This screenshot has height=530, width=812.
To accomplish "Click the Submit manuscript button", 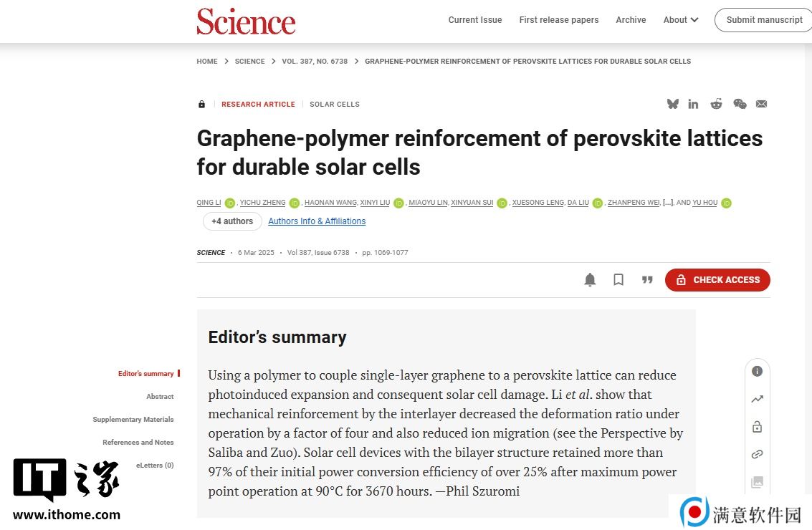I will pos(764,19).
